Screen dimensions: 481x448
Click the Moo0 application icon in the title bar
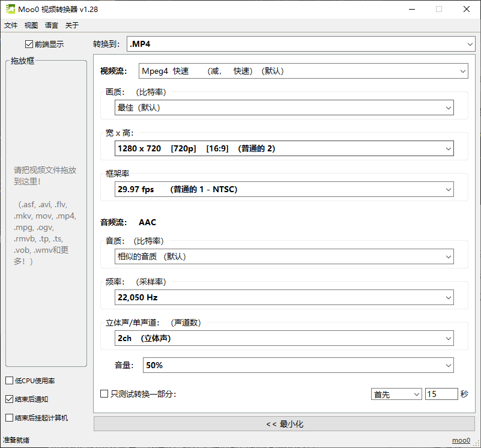tap(10, 8)
